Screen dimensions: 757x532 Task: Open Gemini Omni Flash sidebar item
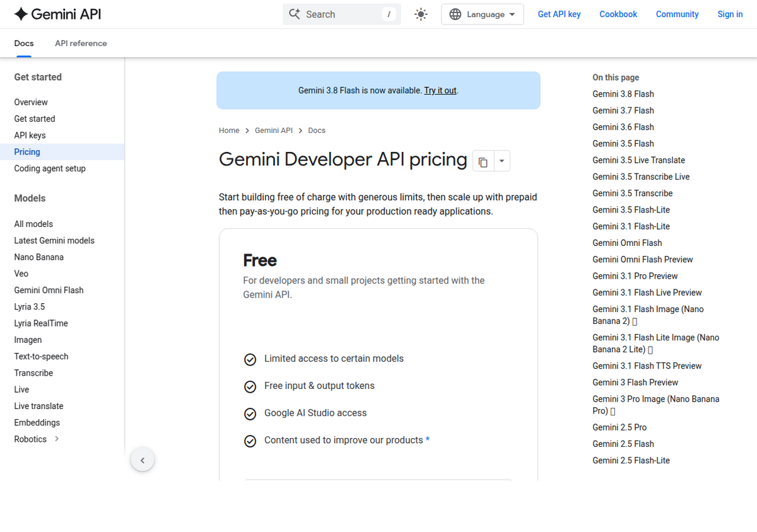[49, 290]
